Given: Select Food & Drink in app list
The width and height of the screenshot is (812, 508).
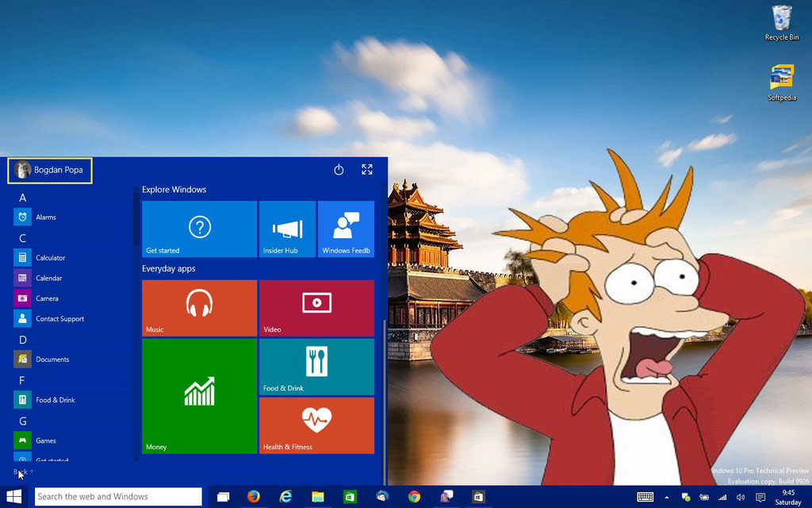Looking at the screenshot, I should [72, 400].
